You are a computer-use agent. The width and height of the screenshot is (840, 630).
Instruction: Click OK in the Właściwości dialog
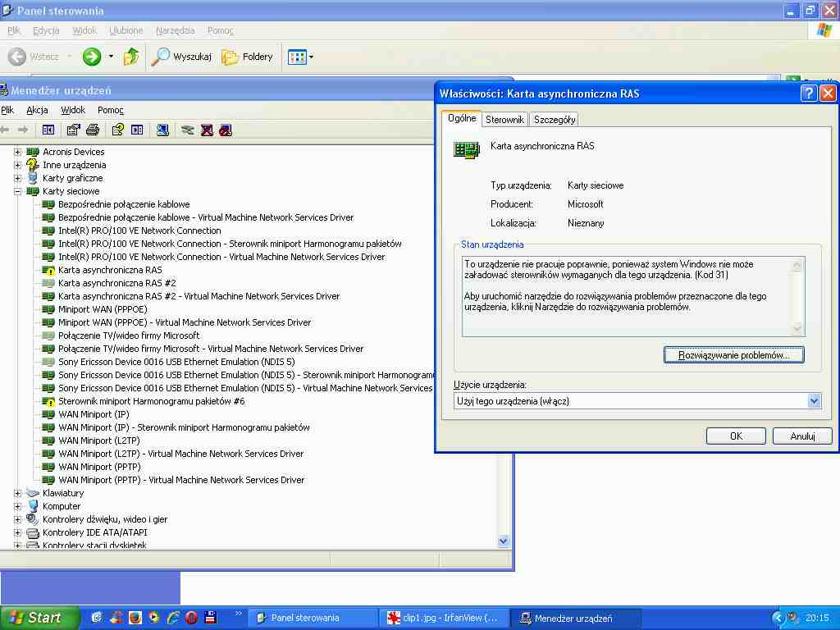click(x=736, y=436)
